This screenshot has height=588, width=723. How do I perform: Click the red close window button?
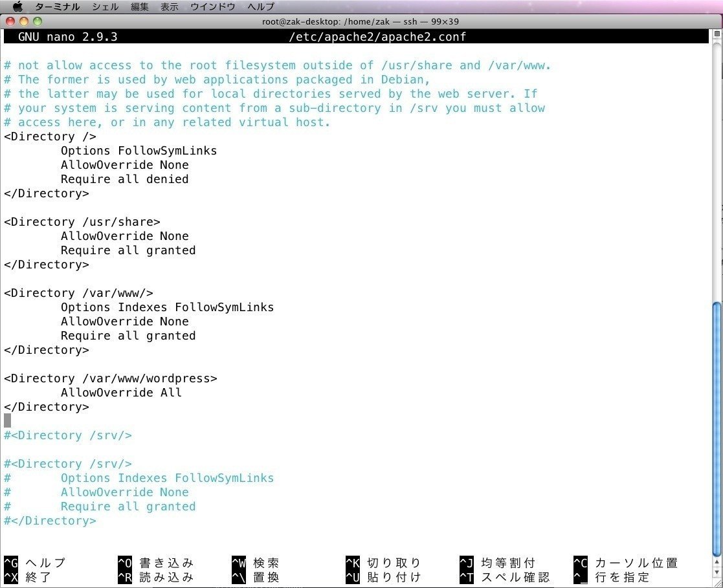pyautogui.click(x=10, y=21)
